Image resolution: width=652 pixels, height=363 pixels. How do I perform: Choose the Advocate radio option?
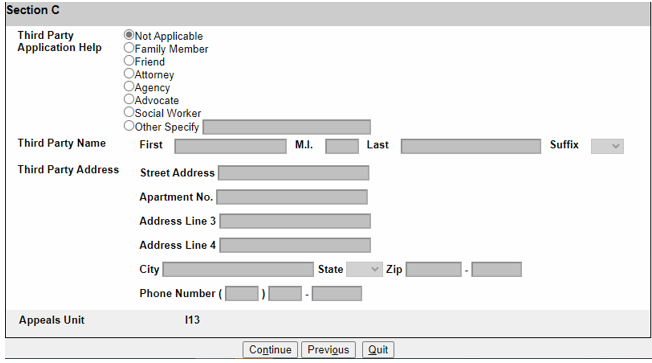[x=129, y=99]
